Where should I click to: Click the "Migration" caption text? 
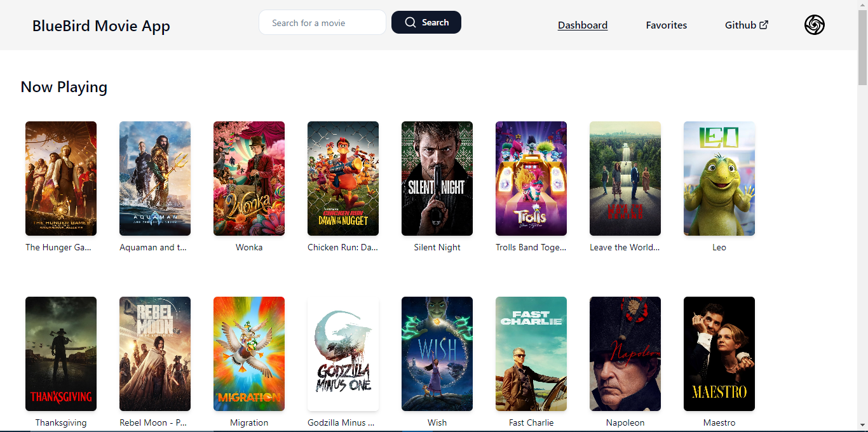[x=249, y=422]
